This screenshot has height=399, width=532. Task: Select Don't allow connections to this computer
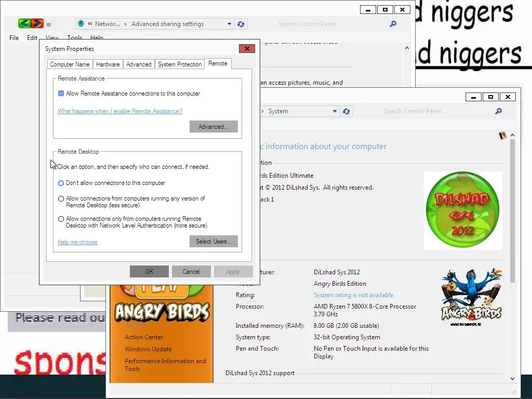61,183
